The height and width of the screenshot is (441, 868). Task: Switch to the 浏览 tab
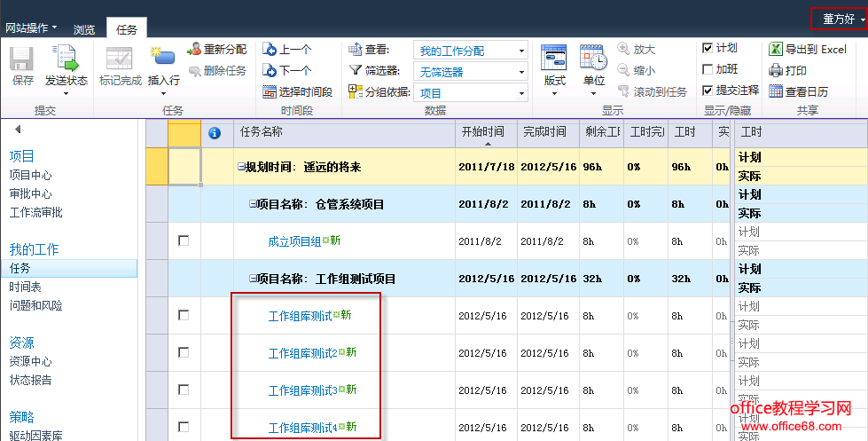[x=84, y=29]
